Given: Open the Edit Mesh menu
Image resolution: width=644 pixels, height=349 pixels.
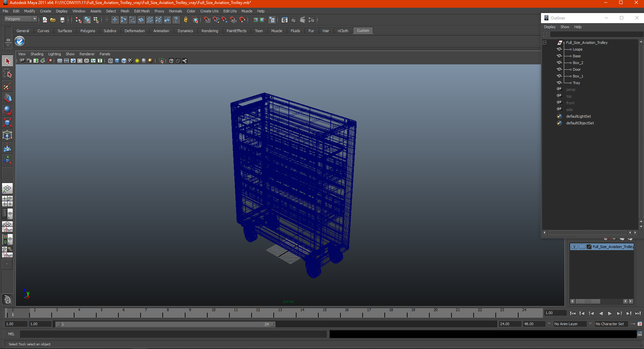Looking at the screenshot, I should [x=142, y=11].
